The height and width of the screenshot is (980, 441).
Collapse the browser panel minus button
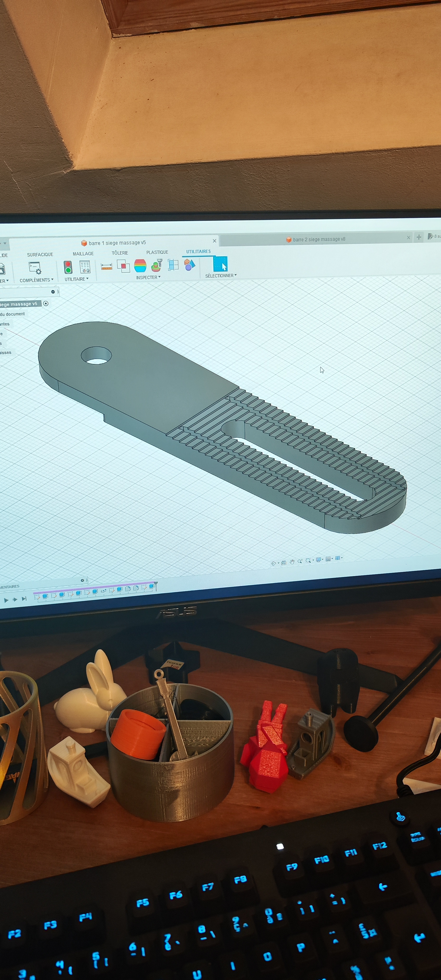[x=53, y=292]
